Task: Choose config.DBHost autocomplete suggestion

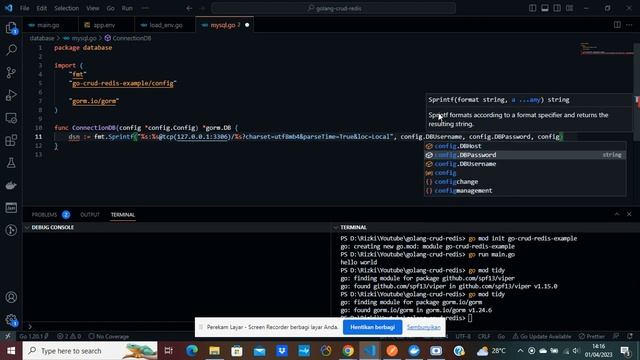Action: pos(525,146)
